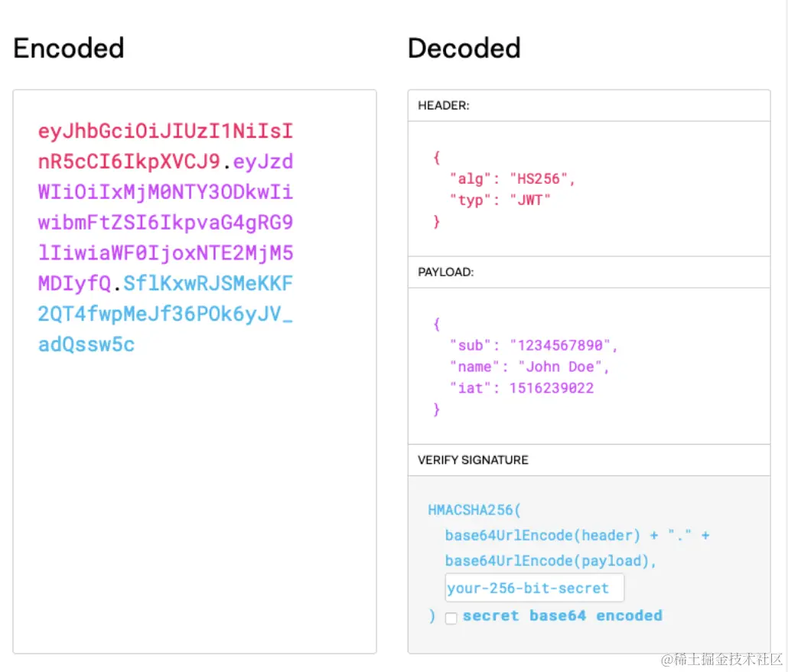Image resolution: width=788 pixels, height=672 pixels.
Task: Click the Encoded heading
Action: tap(69, 48)
